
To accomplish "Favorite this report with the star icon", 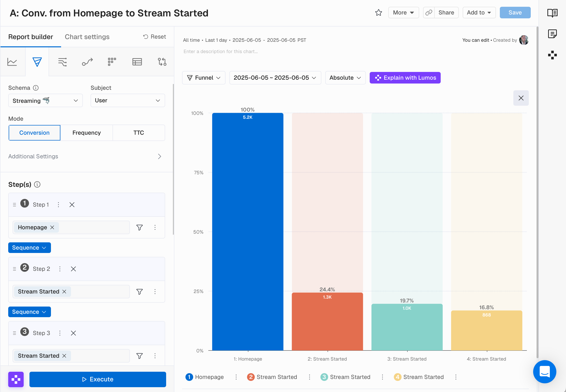I will (x=378, y=13).
